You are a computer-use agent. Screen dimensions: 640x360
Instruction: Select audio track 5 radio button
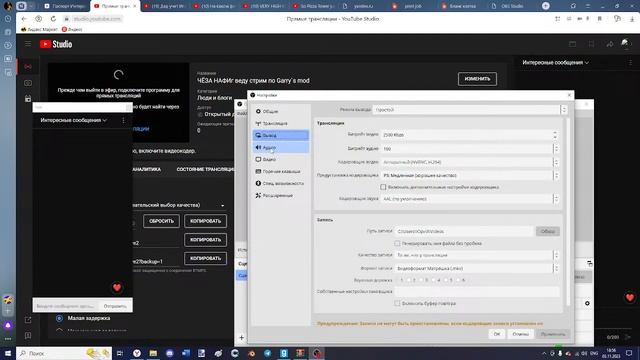(x=446, y=280)
